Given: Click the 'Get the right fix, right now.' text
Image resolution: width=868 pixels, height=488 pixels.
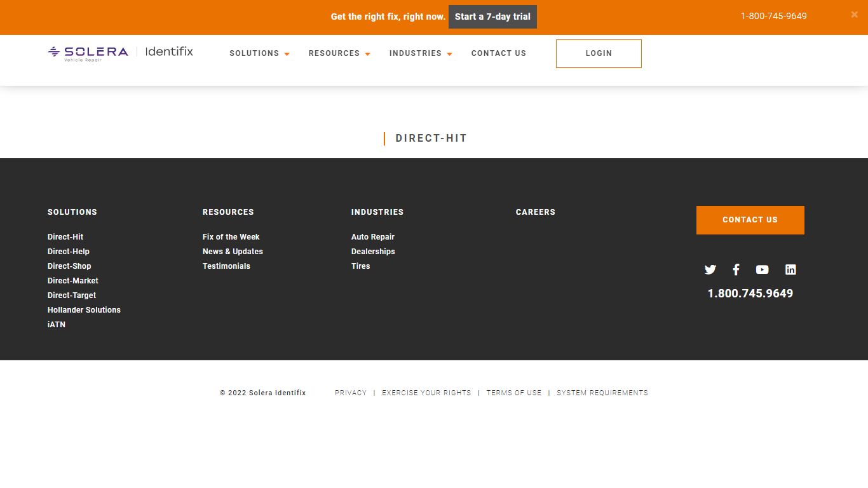Looking at the screenshot, I should (x=388, y=17).
